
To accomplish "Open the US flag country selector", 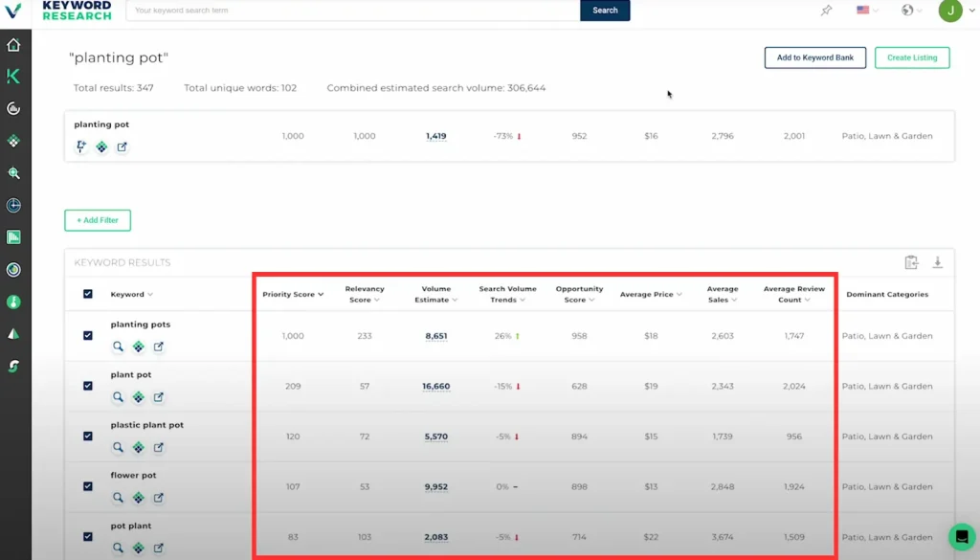I will 867,10.
